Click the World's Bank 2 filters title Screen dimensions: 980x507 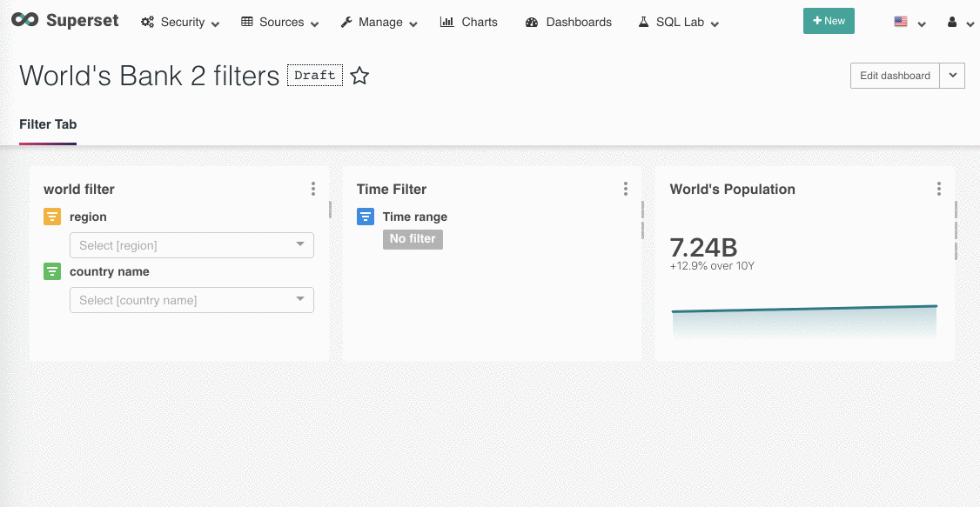tap(150, 76)
